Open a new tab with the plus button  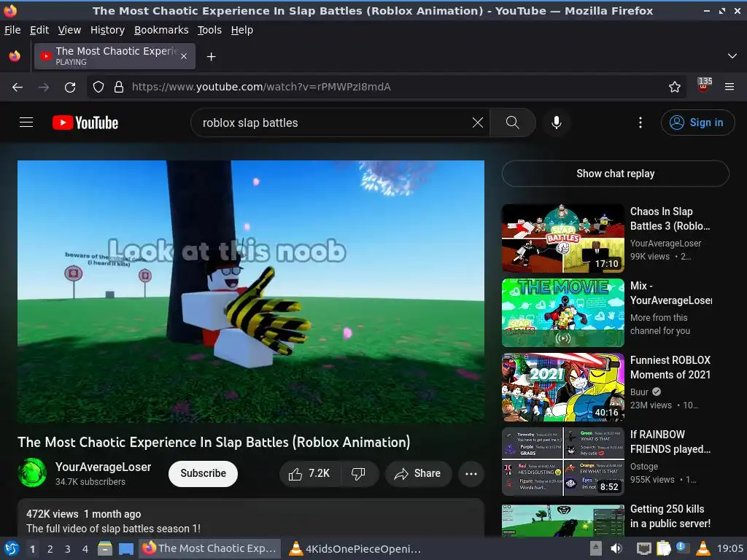coord(211,57)
